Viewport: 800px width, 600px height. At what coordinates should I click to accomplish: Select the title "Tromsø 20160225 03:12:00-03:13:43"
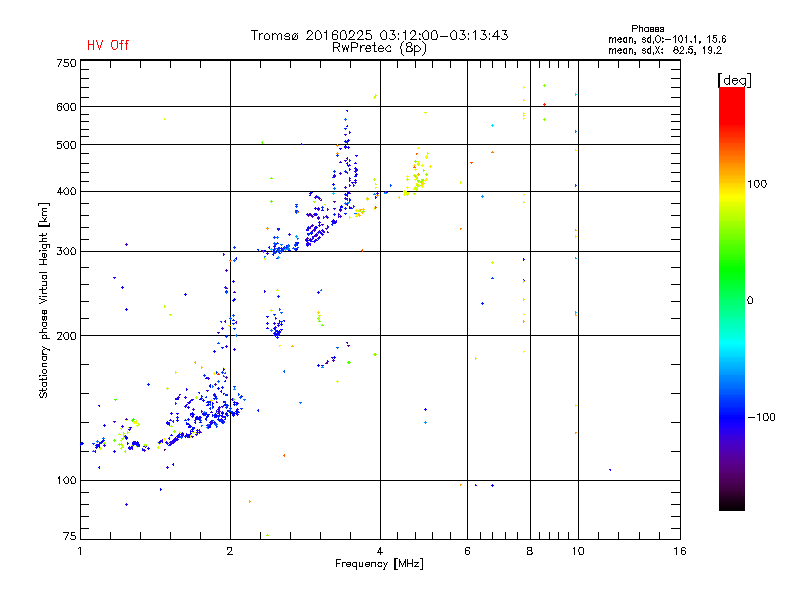tap(379, 35)
